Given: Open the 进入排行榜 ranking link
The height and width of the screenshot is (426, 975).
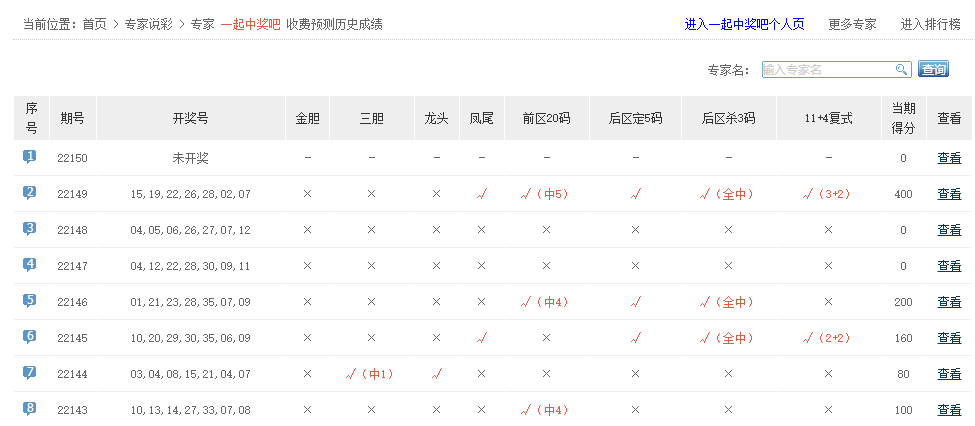Looking at the screenshot, I should (931, 24).
